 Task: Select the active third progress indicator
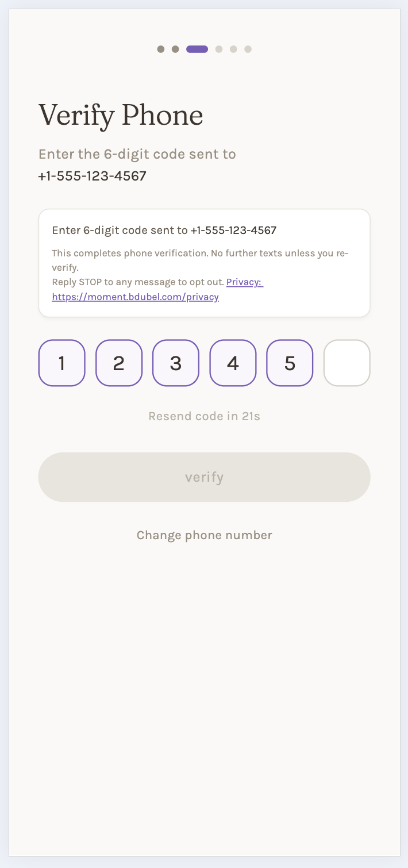pos(197,49)
